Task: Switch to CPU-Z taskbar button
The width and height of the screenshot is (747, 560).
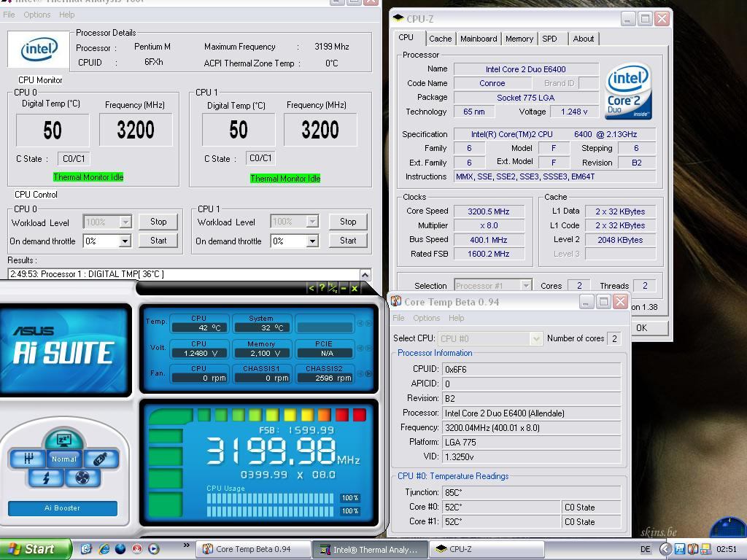Action: coord(487,549)
